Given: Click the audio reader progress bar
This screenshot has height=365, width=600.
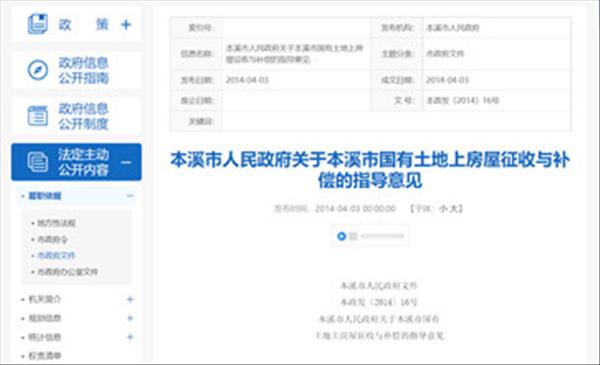Looking at the screenshot, I should (382, 236).
